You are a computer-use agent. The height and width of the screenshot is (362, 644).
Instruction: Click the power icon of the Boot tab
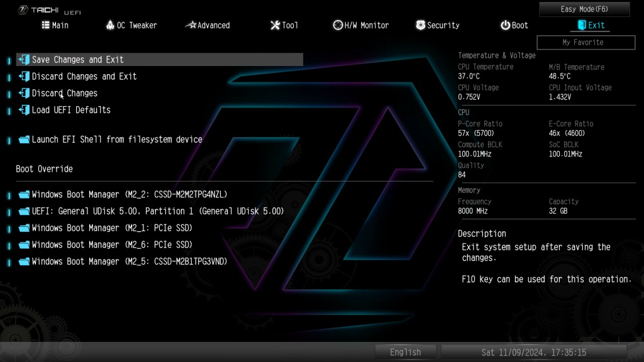(505, 25)
